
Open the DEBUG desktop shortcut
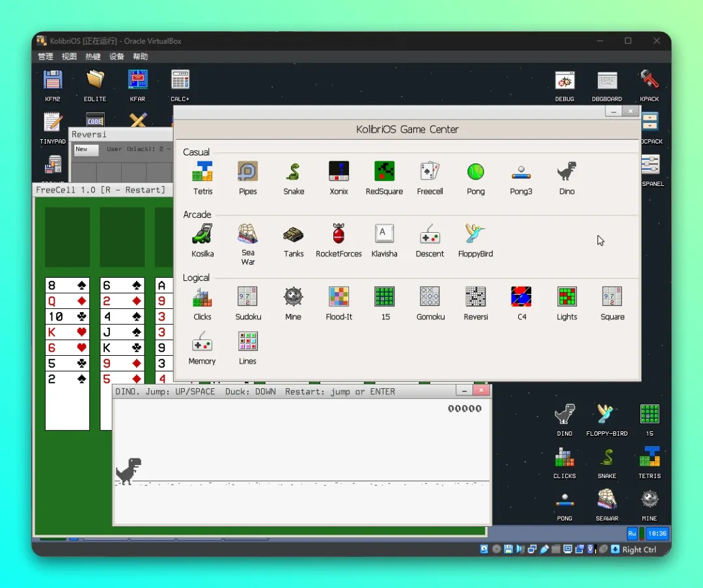564,86
